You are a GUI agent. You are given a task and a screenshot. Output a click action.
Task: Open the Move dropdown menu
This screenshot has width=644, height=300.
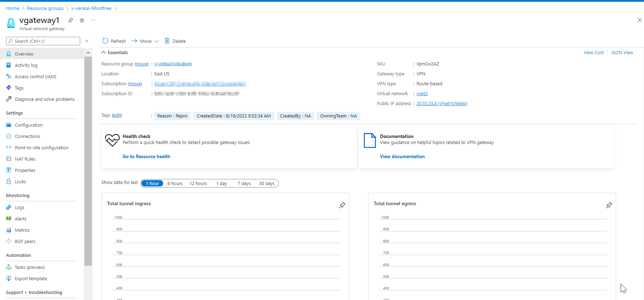tap(145, 41)
